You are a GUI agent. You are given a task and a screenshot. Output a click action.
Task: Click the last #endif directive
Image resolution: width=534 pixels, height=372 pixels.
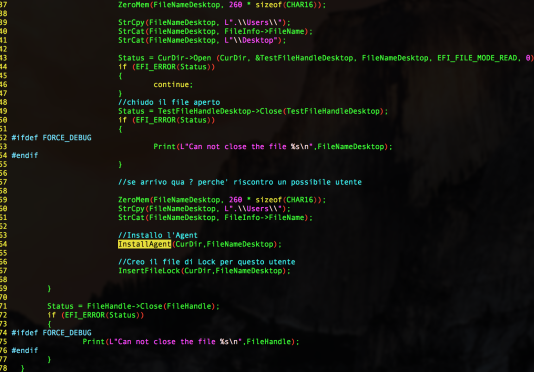(x=25, y=351)
